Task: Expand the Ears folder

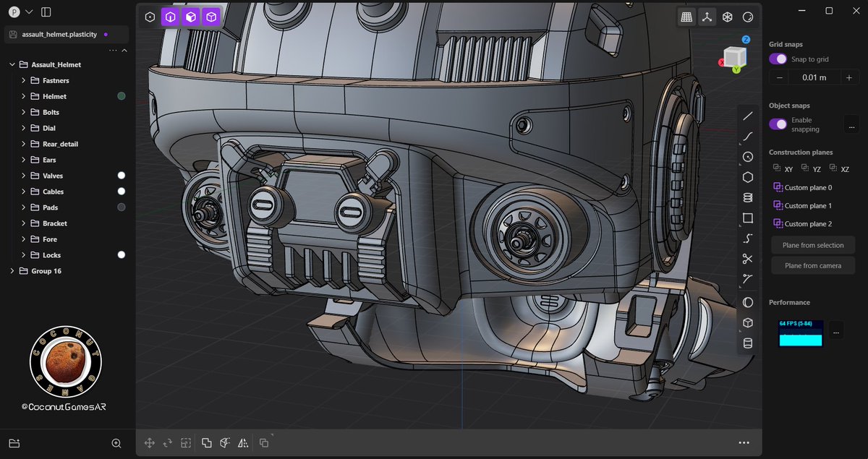Action: [x=24, y=160]
